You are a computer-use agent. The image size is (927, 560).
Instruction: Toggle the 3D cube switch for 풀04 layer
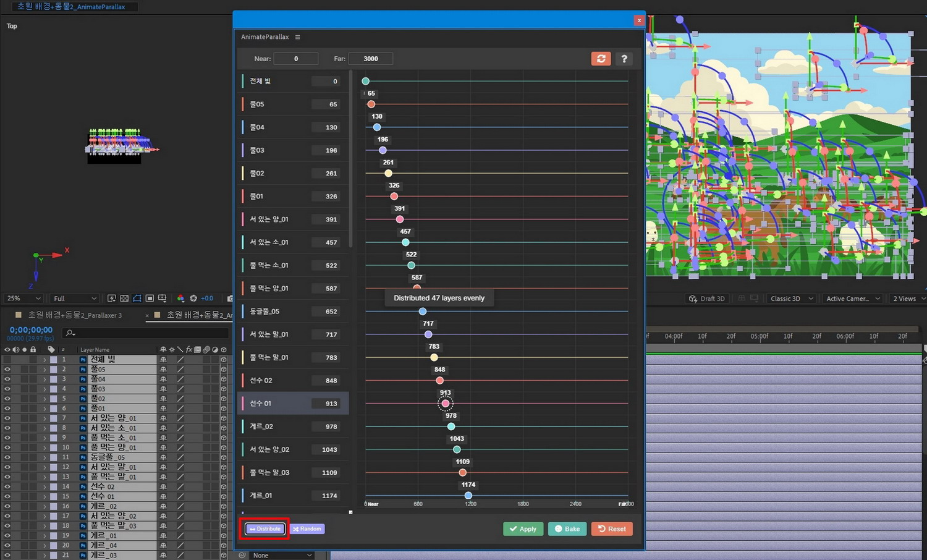[x=224, y=379]
